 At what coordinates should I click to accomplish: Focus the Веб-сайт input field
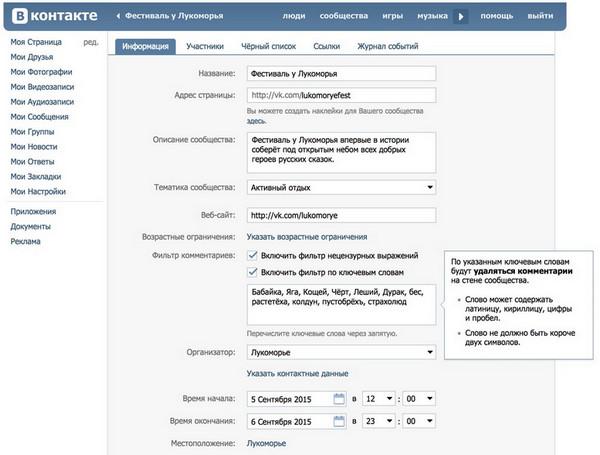coord(340,215)
